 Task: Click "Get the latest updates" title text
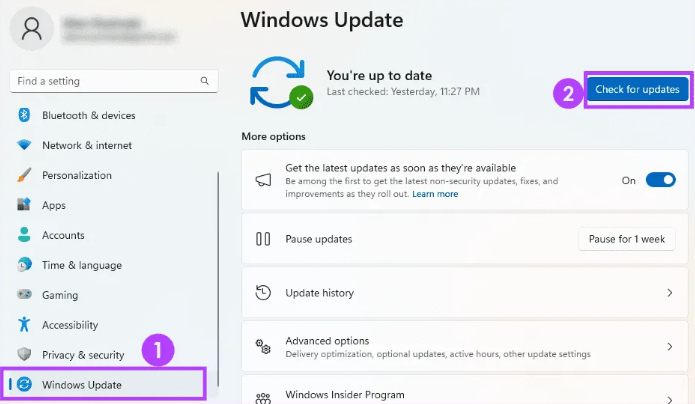[x=401, y=168]
